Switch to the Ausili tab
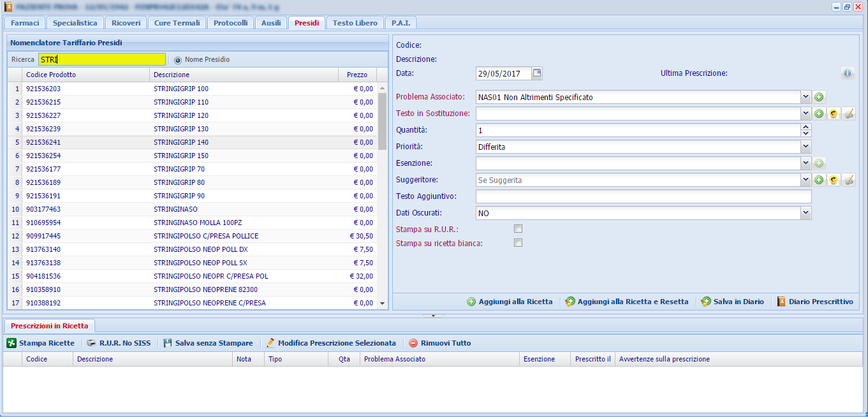 (x=271, y=23)
